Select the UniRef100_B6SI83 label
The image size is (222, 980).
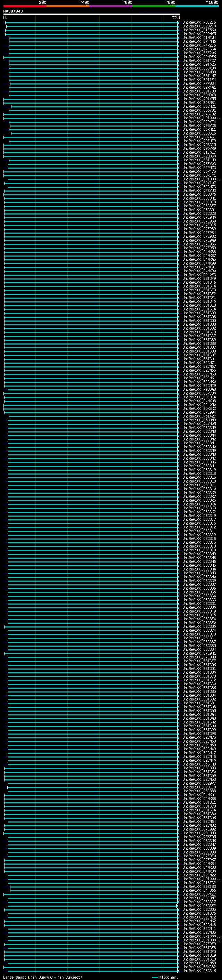(199, 886)
